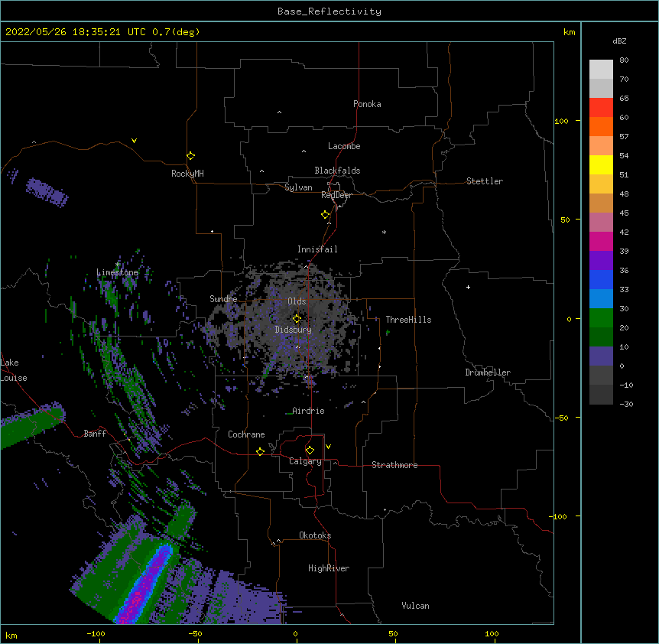This screenshot has height=644, width=659.
Task: Click the RockyMH label
Action: pos(187,173)
